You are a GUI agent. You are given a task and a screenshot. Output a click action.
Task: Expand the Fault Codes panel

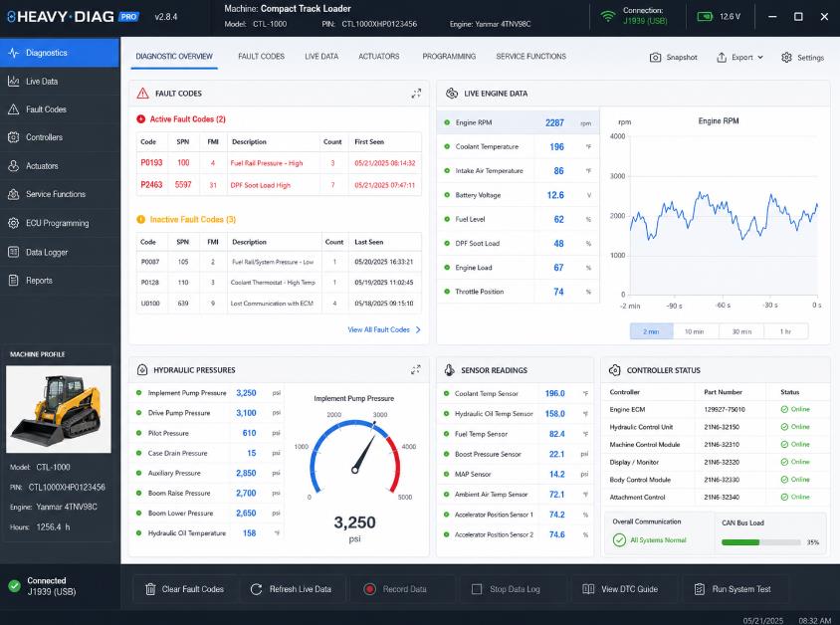416,94
